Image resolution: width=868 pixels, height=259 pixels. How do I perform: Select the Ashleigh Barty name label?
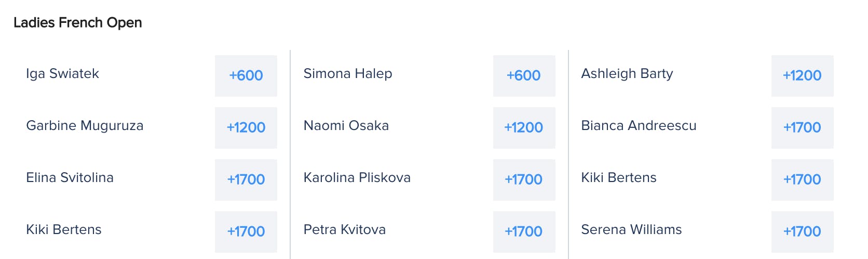pyautogui.click(x=627, y=74)
